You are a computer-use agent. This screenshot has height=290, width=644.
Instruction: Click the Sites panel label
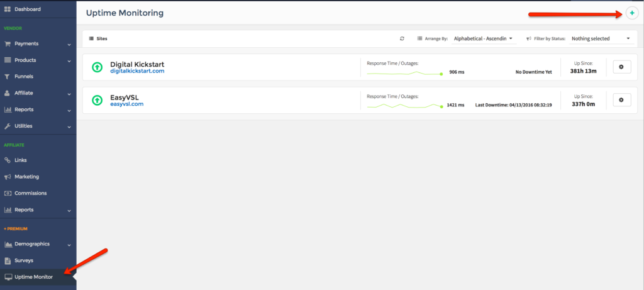pos(102,38)
